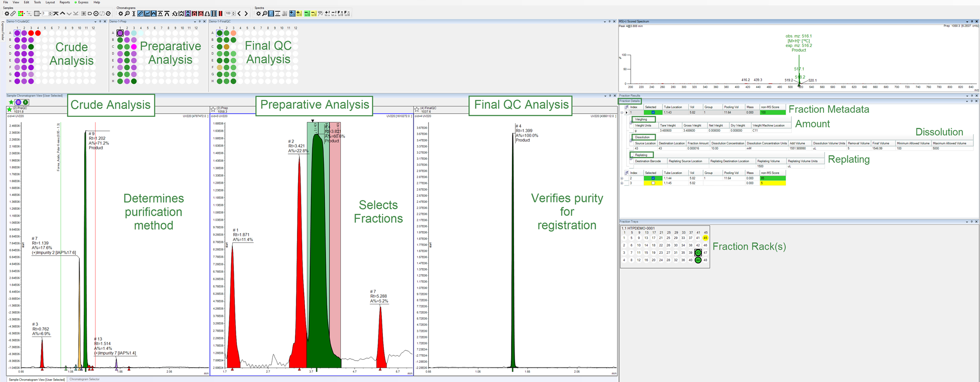Click the Replating section label

pos(641,155)
